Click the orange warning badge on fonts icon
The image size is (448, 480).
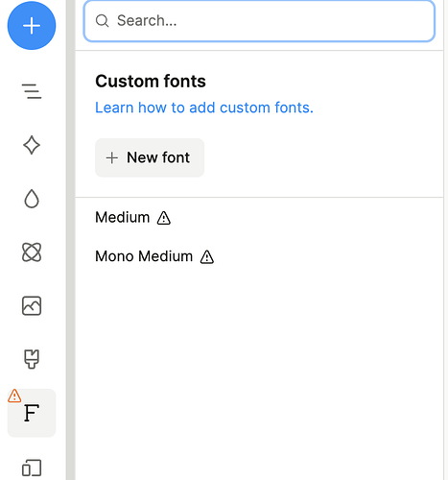pyautogui.click(x=14, y=396)
